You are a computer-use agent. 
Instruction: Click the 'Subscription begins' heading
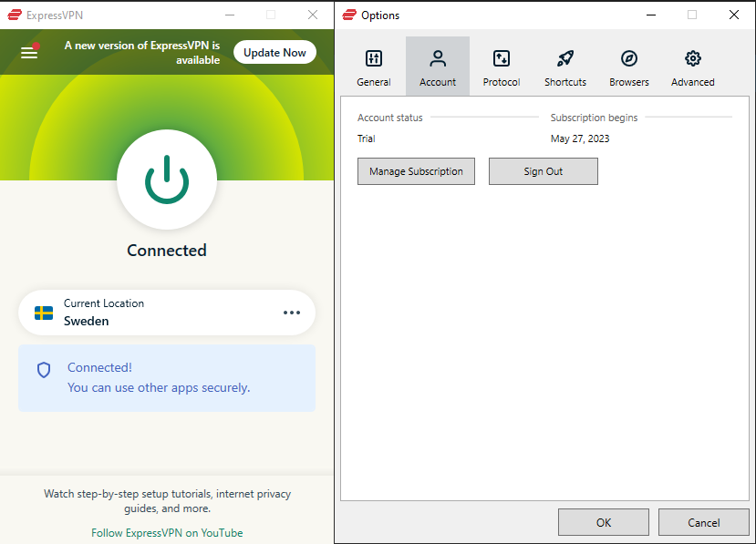click(x=594, y=118)
